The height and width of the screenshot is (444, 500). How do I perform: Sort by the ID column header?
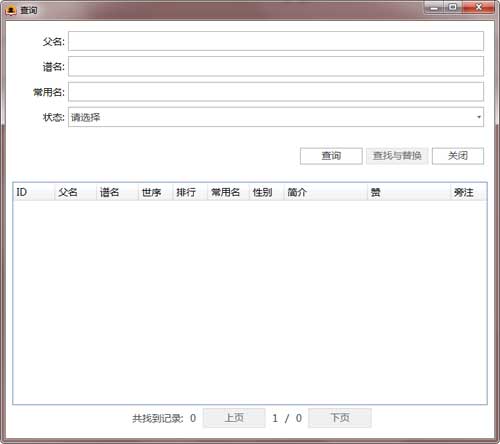(34, 192)
